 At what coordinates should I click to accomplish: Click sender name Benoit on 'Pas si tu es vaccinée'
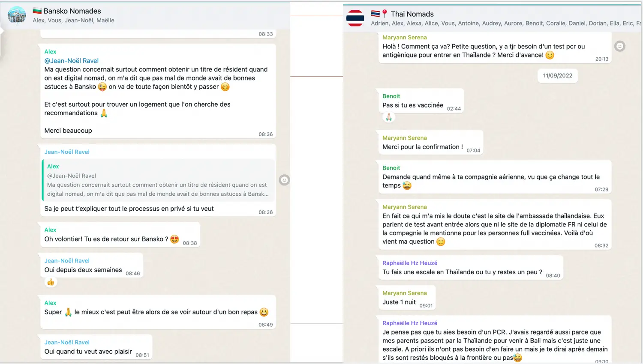point(391,96)
